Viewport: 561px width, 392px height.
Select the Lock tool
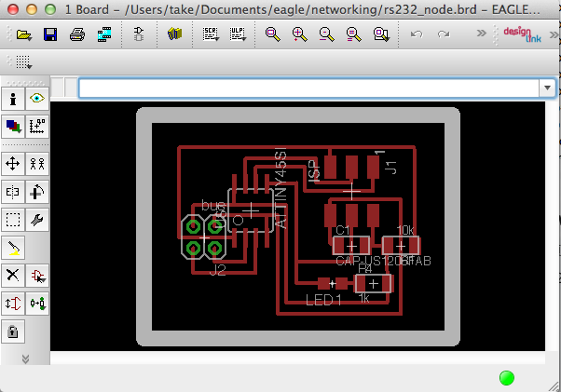point(13,331)
